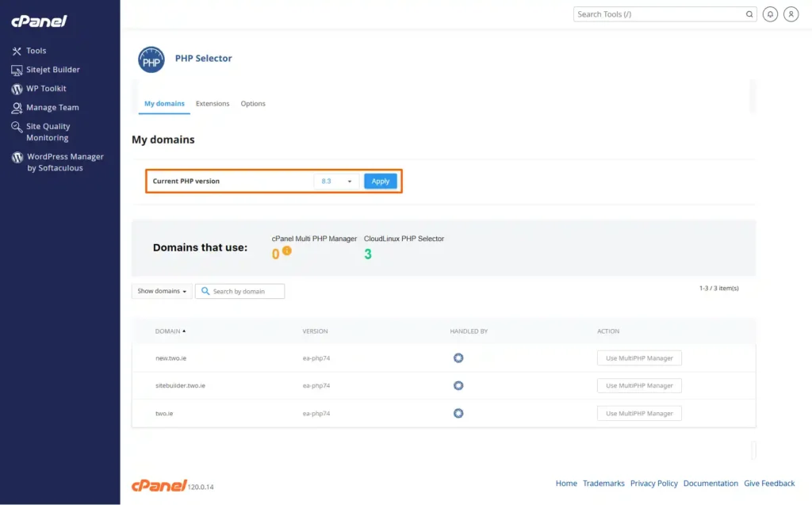Viewport: 812px width, 505px height.
Task: Click the handled-by icon for sitebuilder.two.ie
Action: (458, 385)
